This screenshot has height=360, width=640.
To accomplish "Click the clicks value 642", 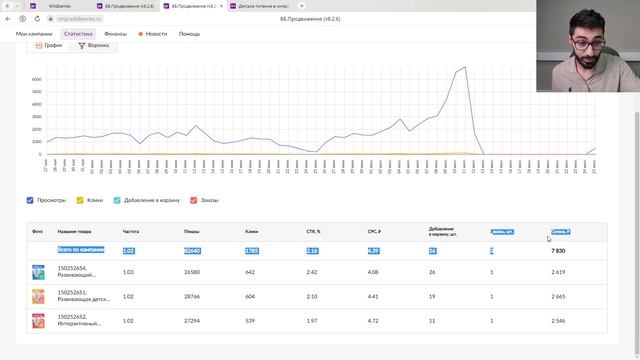I will coord(250,272).
